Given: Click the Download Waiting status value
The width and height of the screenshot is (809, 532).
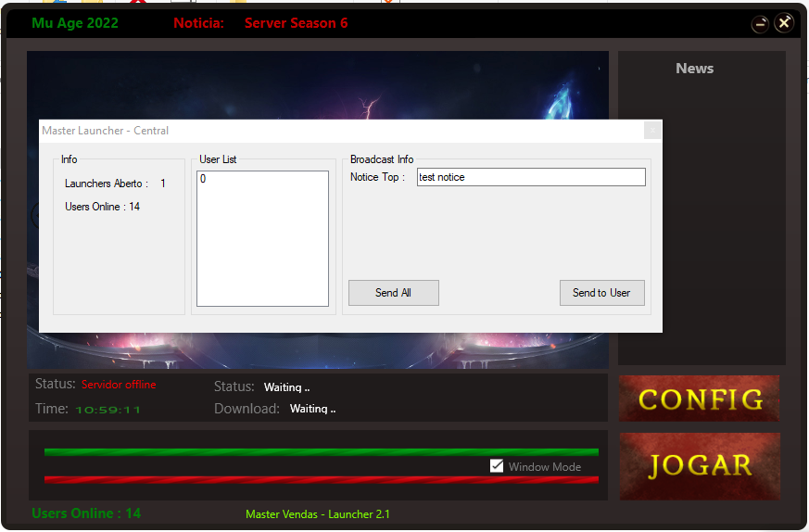Looking at the screenshot, I should point(312,409).
